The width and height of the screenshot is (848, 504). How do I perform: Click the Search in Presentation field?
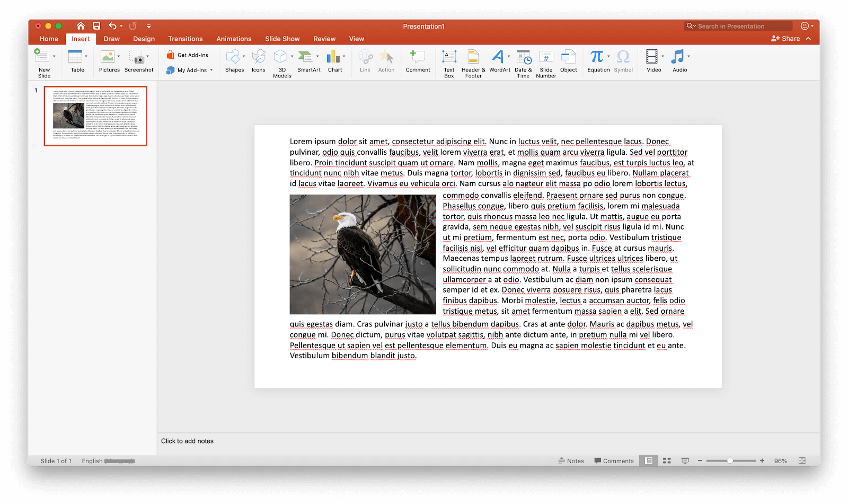tap(738, 26)
